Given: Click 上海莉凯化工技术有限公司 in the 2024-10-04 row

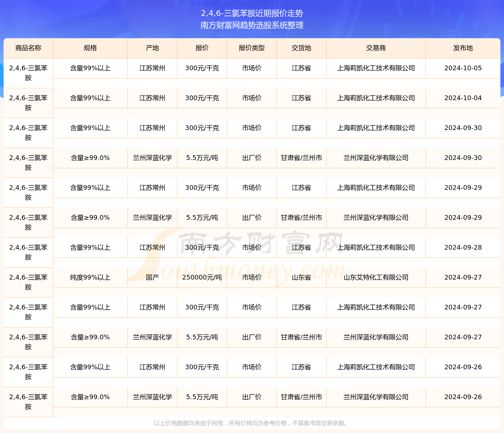Looking at the screenshot, I should click(x=376, y=98).
